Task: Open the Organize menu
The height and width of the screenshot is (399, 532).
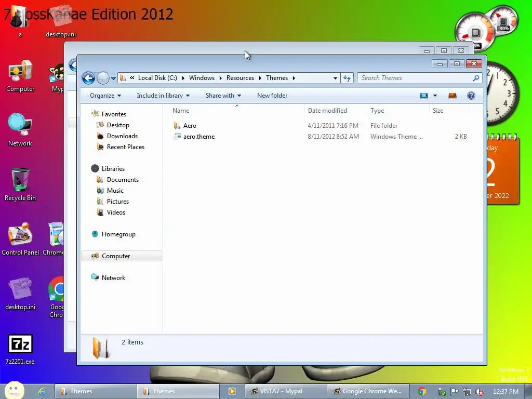Action: pos(105,96)
